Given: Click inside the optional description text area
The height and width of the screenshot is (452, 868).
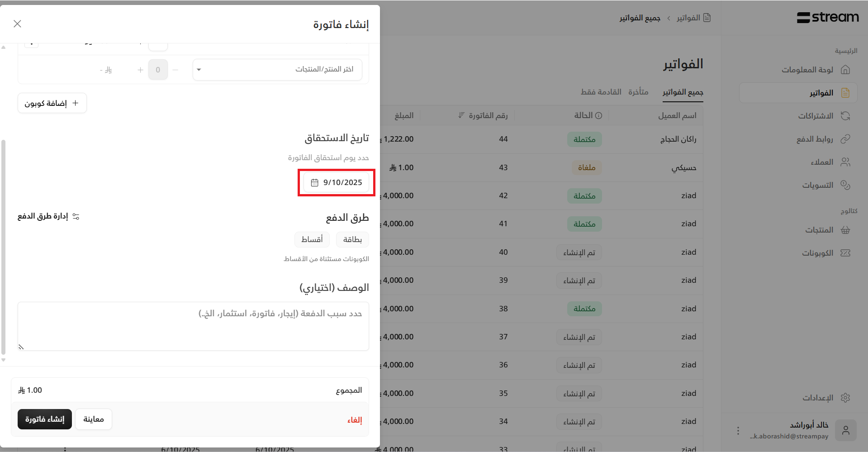Looking at the screenshot, I should (x=193, y=326).
